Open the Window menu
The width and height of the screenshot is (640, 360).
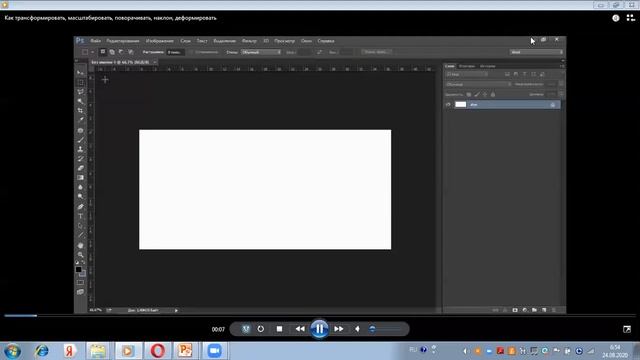pos(306,41)
